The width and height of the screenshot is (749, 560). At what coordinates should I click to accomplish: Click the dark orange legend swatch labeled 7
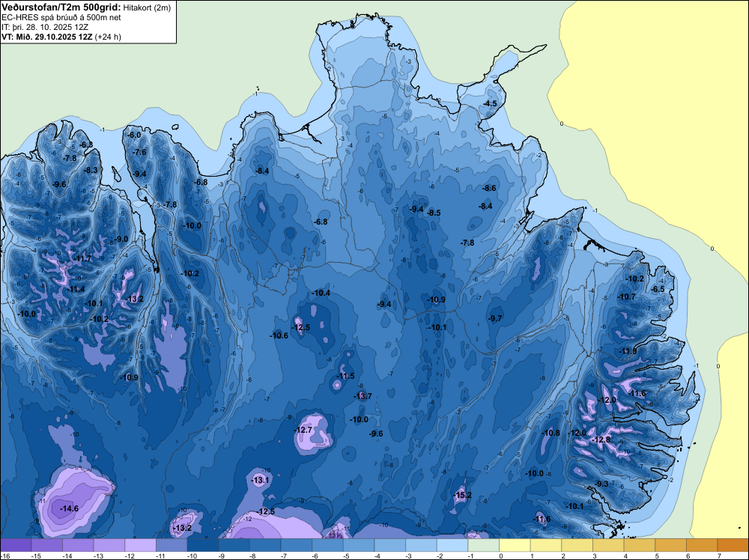pos(733,545)
